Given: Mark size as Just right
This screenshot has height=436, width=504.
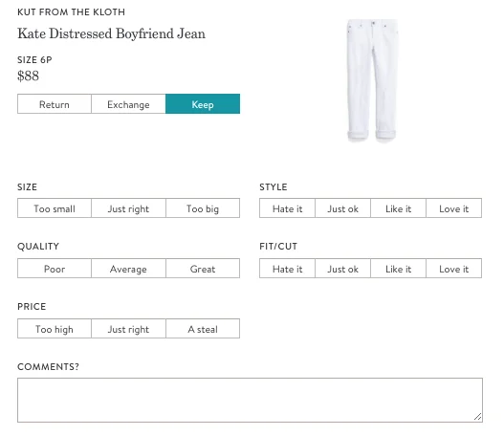Looking at the screenshot, I should point(128,208).
